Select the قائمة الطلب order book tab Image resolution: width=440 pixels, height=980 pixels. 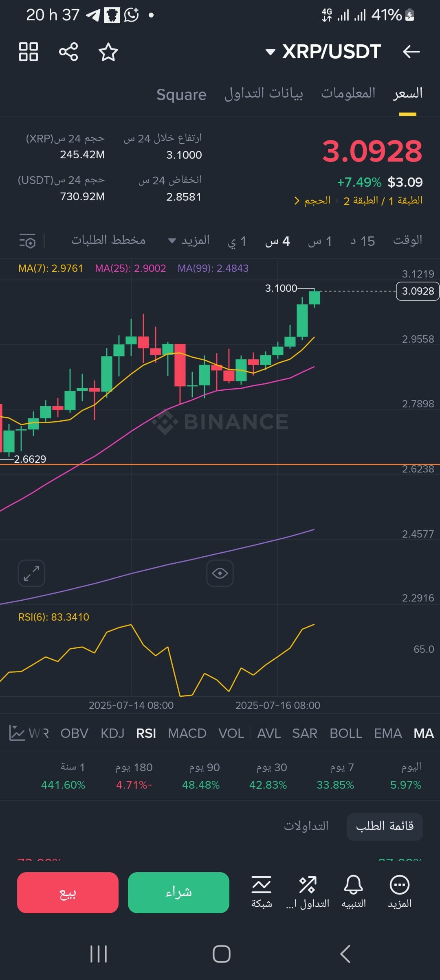point(385,827)
